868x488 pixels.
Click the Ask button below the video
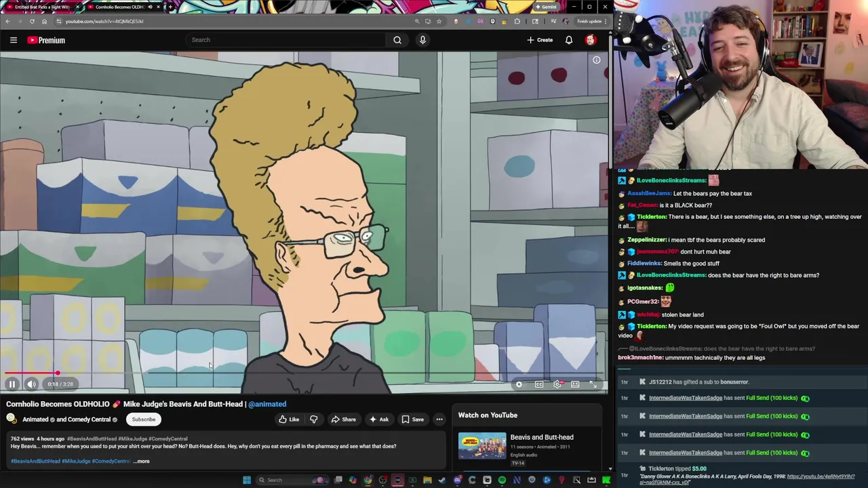(378, 420)
